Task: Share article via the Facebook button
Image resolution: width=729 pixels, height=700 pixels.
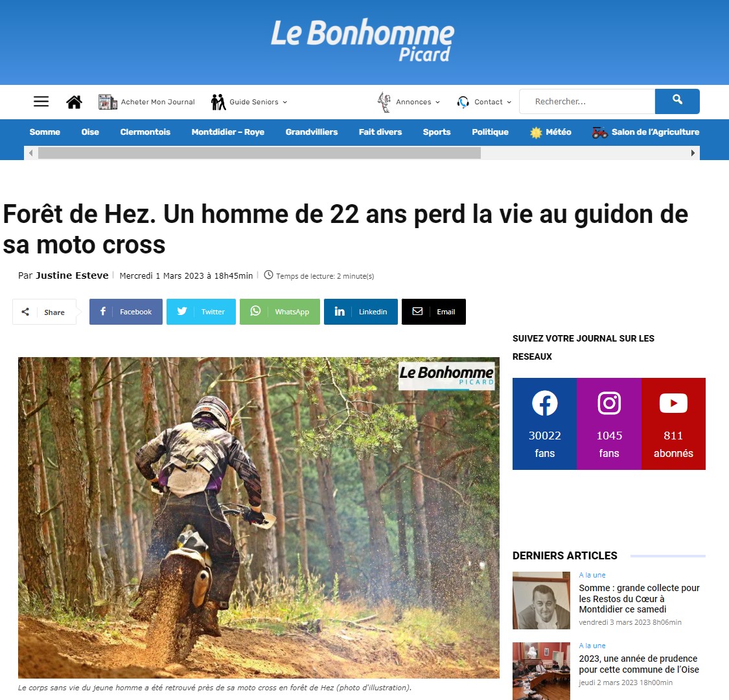Action: (126, 312)
